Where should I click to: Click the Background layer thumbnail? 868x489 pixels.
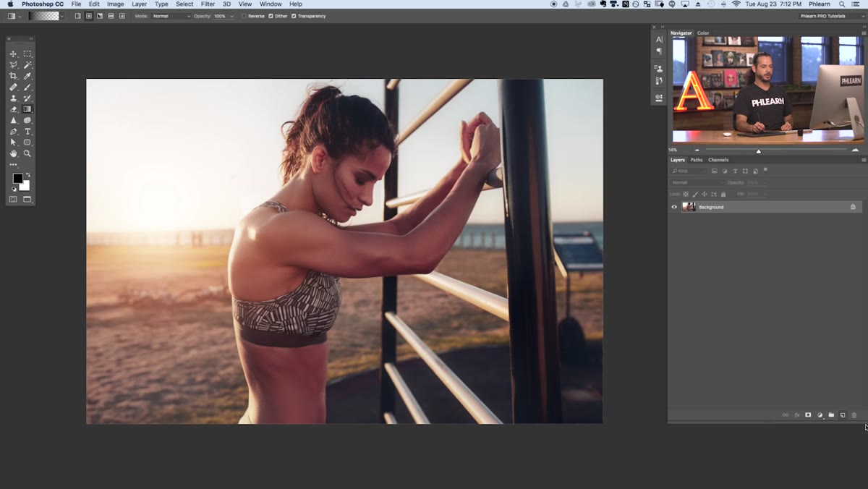[x=689, y=207]
